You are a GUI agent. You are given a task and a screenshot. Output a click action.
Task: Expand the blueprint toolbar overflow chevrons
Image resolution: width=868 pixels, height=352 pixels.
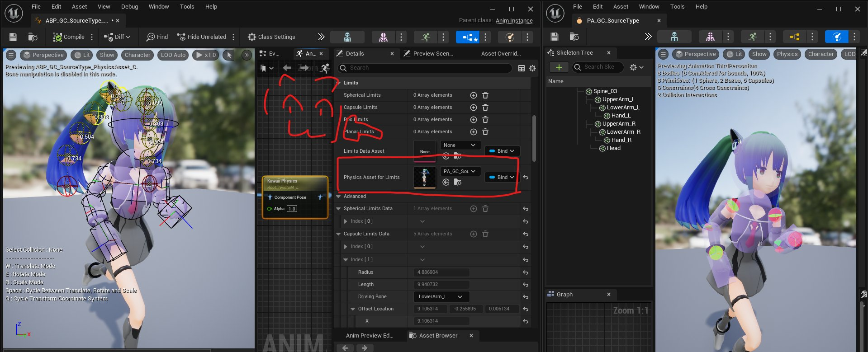tap(321, 37)
